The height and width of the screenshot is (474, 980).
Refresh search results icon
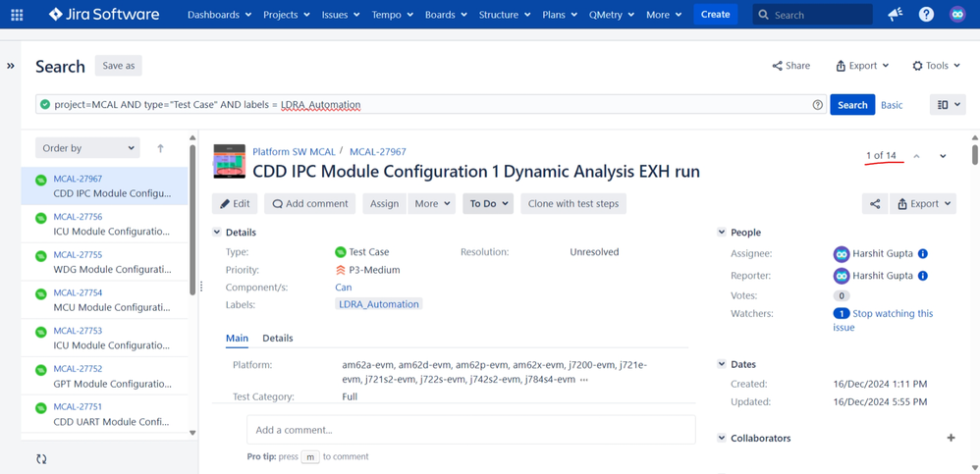[x=41, y=459]
